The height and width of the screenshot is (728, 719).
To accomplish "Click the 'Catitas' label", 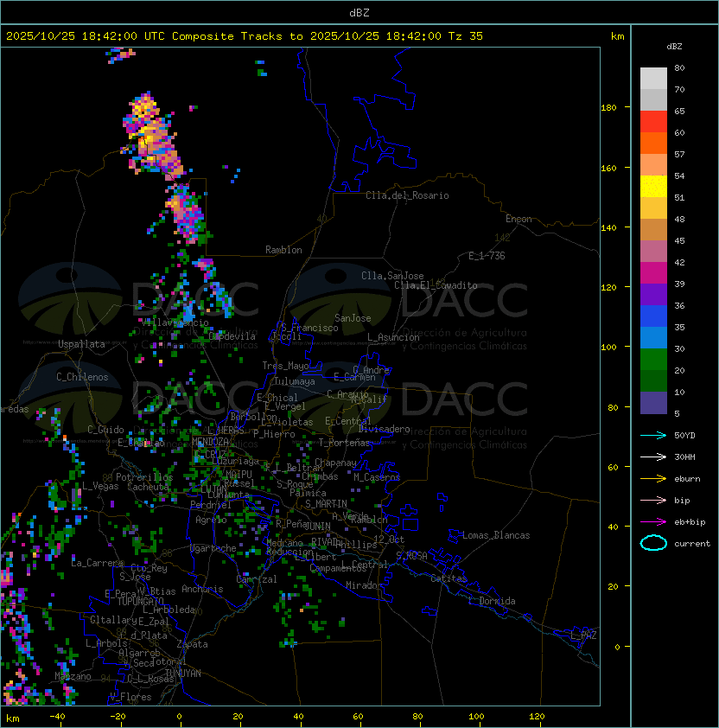I will coord(449,578).
